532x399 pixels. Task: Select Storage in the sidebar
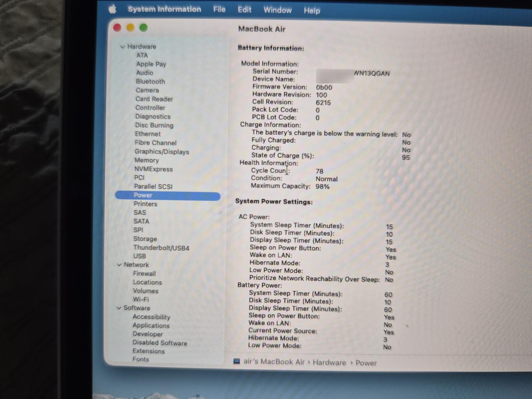click(145, 239)
